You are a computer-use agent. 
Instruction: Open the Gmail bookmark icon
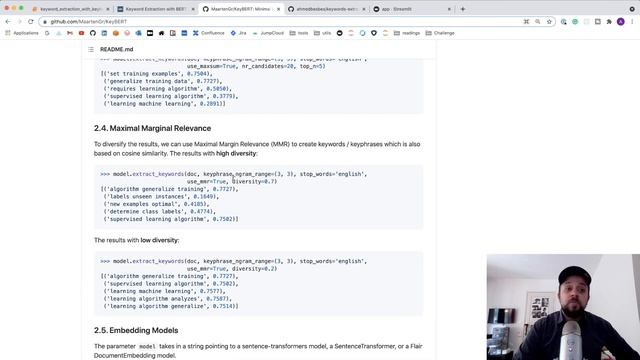coord(70,33)
